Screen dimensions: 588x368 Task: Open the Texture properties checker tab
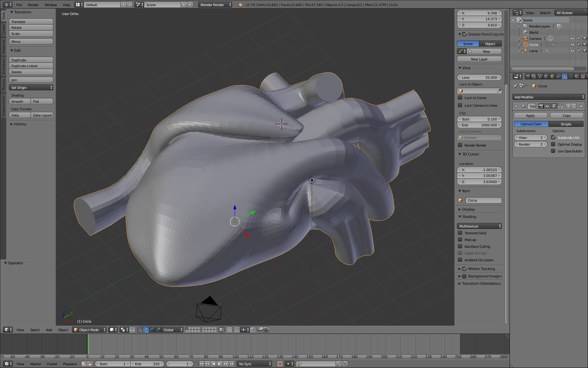(x=583, y=76)
